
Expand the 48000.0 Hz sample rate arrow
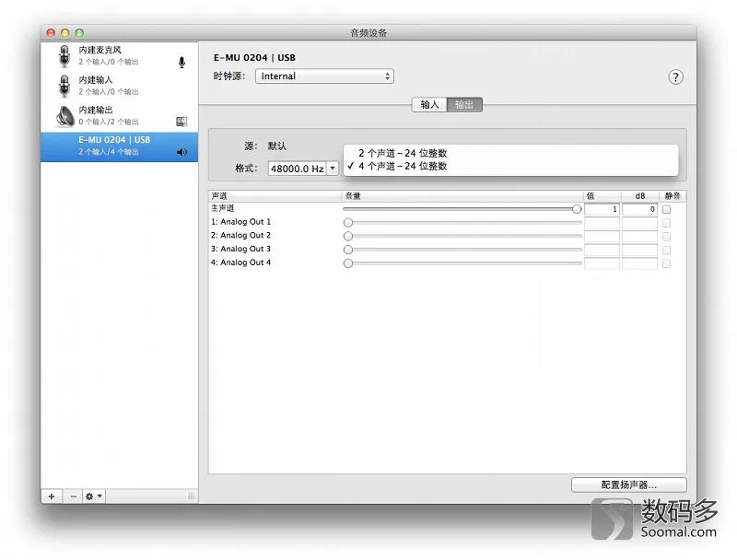[333, 169]
